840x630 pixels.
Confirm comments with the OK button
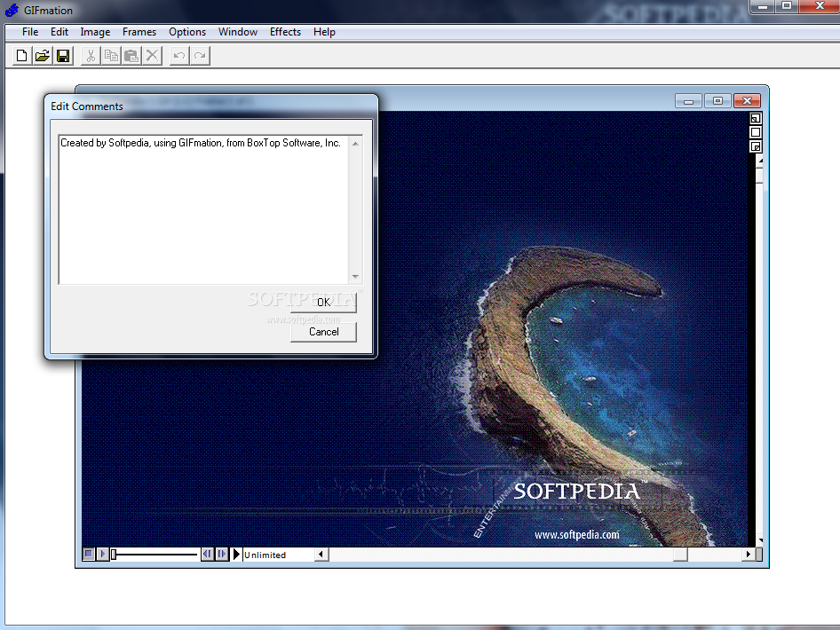323,303
